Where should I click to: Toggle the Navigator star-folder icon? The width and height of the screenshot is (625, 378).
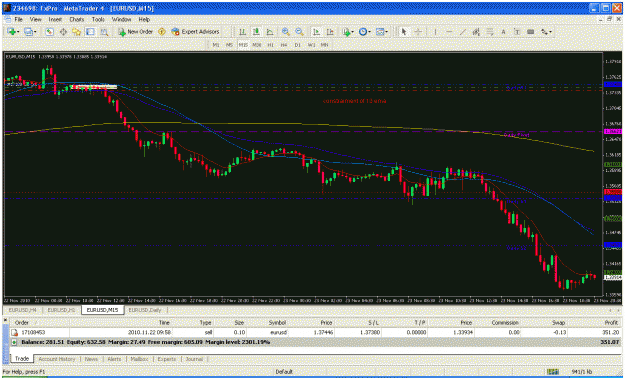(77, 32)
